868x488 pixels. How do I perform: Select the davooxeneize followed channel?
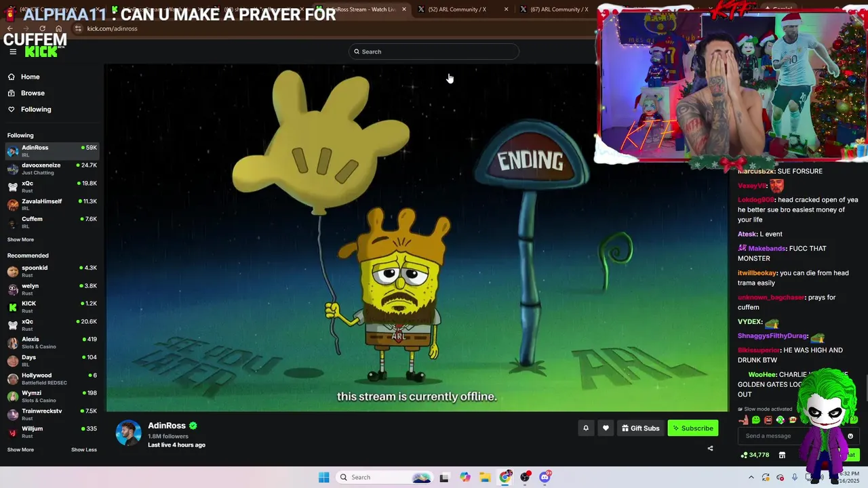click(52, 169)
